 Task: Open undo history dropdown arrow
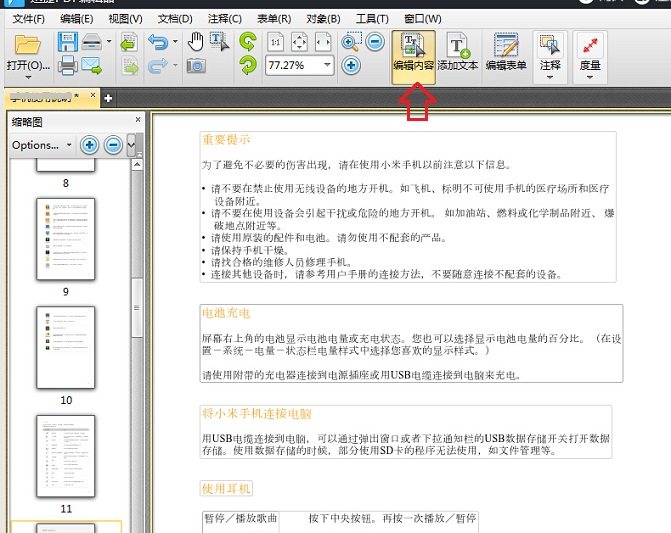tap(175, 41)
